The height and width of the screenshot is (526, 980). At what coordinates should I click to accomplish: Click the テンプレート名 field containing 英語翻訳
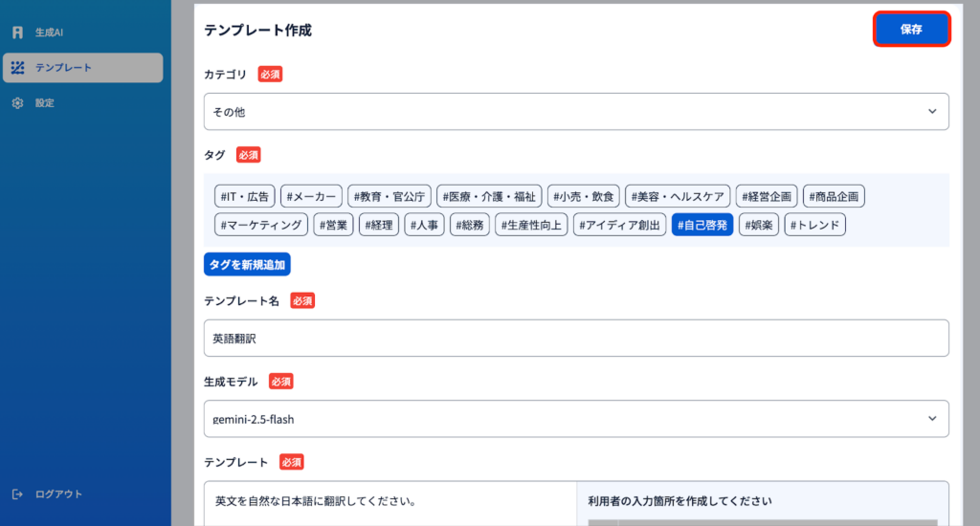[575, 338]
